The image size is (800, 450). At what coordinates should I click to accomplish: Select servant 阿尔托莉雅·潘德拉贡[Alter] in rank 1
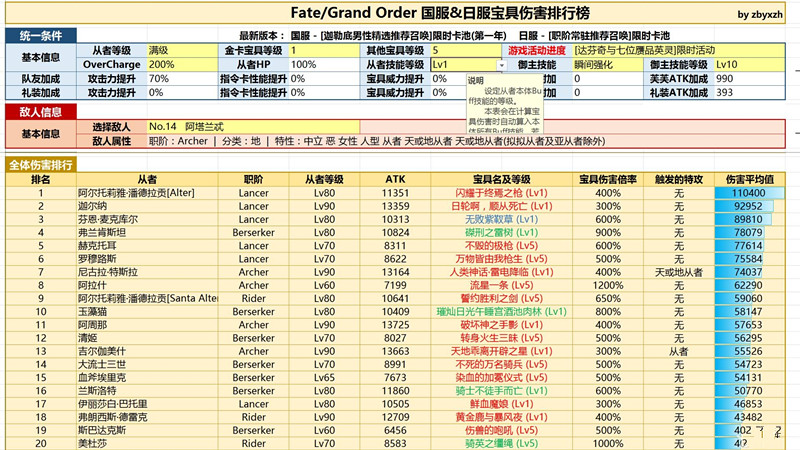147,193
